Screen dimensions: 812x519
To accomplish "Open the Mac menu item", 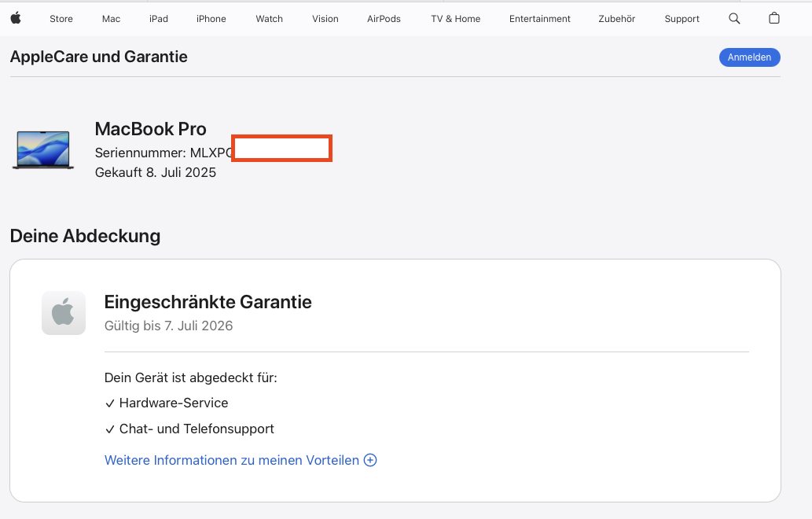I will pyautogui.click(x=111, y=19).
